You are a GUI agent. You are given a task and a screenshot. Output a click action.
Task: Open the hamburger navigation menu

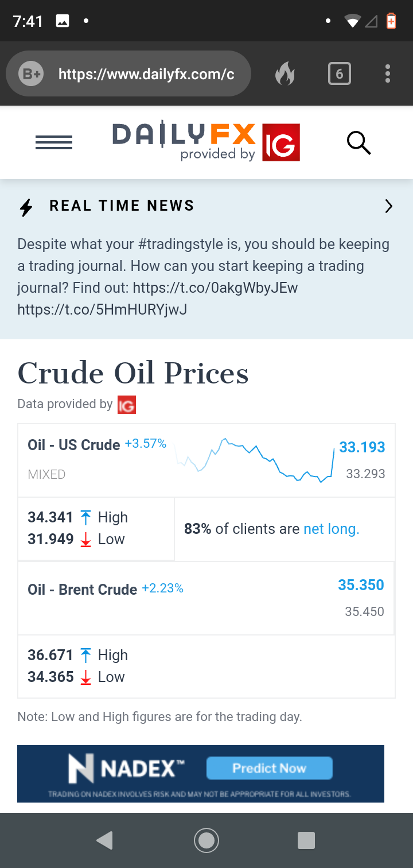tap(54, 142)
